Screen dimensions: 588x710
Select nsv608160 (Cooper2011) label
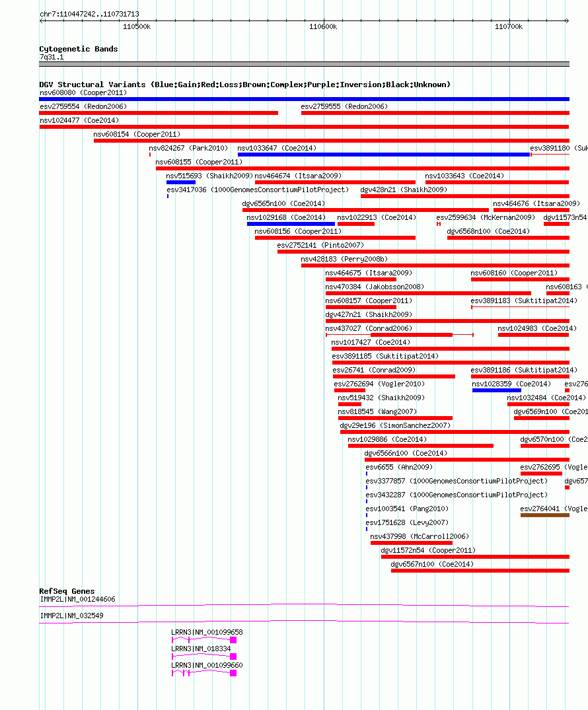[514, 273]
